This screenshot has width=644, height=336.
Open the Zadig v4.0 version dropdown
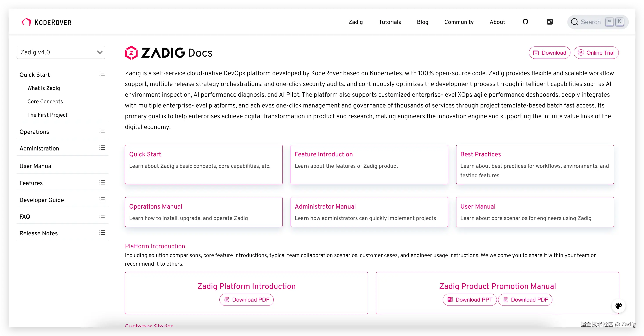[61, 52]
